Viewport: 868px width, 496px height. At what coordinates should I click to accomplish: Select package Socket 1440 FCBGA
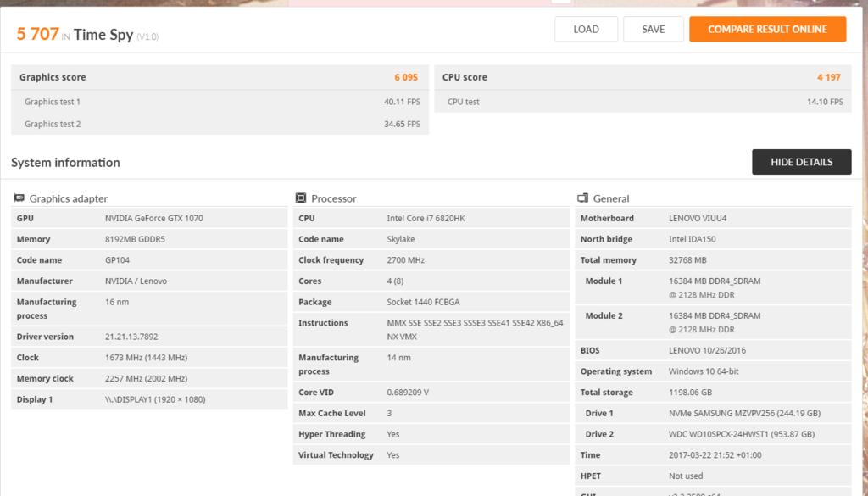[423, 302]
